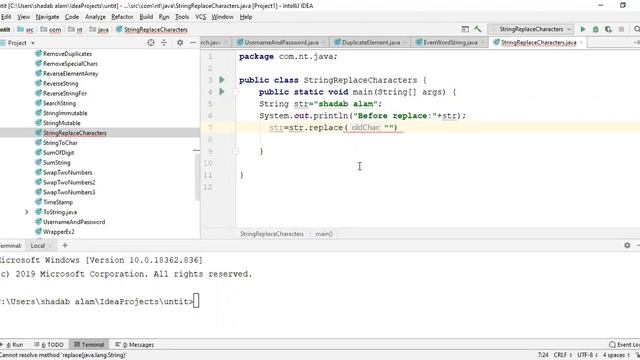Screen dimensions: 640x360
Task: Open the Messages tool window
Action: (134, 344)
